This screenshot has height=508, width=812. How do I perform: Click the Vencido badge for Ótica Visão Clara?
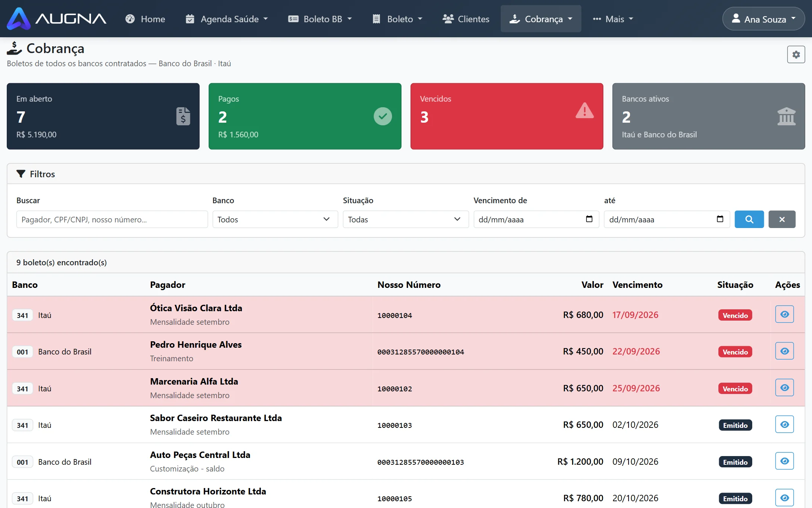735,315
